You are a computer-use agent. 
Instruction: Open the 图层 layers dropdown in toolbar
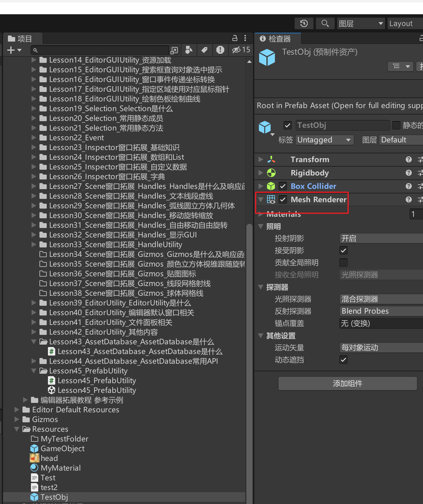tap(361, 23)
